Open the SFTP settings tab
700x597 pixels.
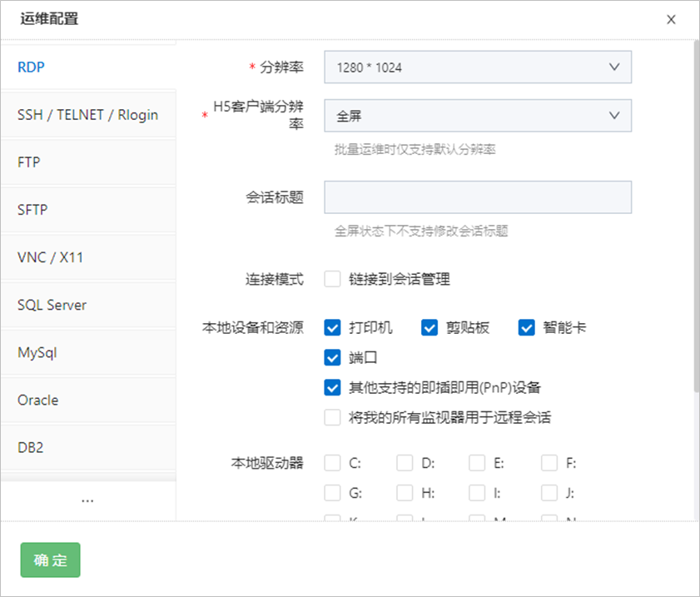pyautogui.click(x=87, y=210)
